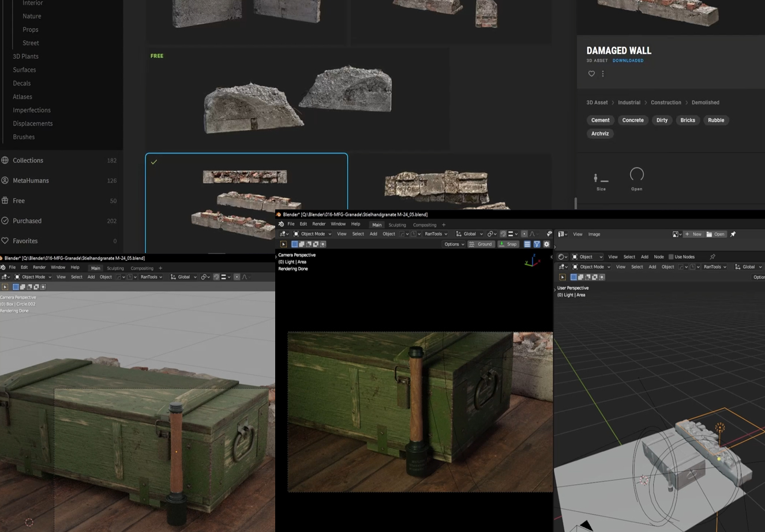765x532 pixels.
Task: Open the three-dot options under Damaged Wall
Action: pos(603,74)
